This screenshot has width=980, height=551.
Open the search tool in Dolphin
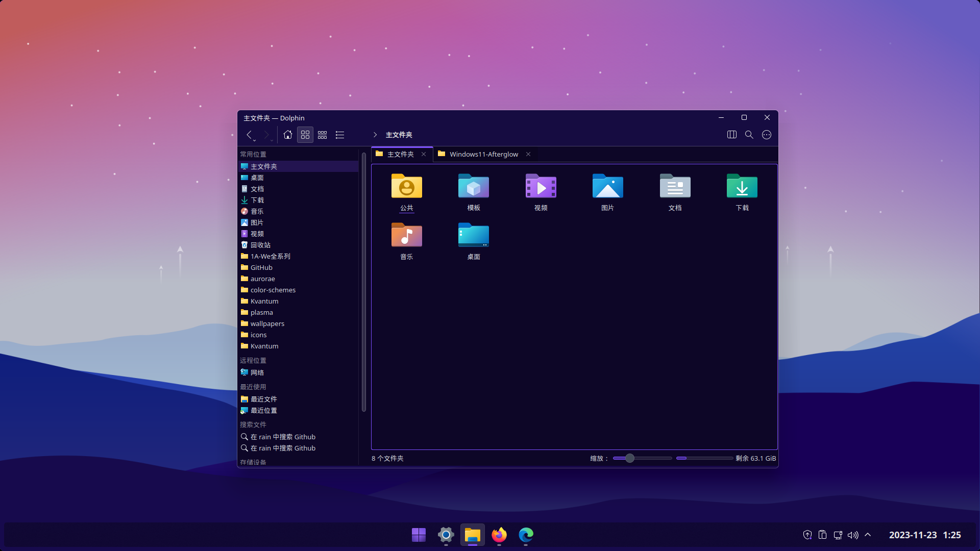[x=749, y=135]
